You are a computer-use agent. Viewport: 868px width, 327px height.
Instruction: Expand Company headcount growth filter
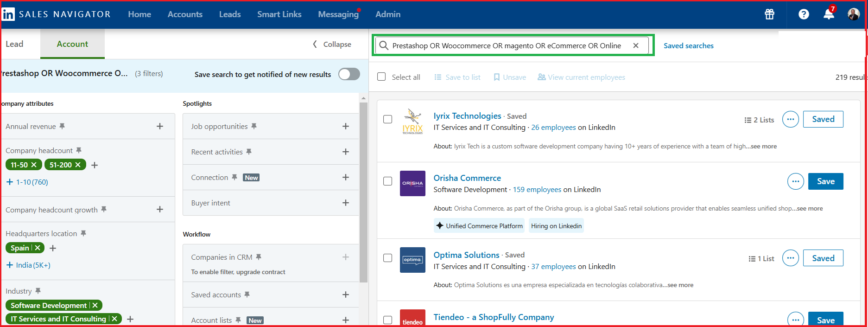(x=160, y=209)
